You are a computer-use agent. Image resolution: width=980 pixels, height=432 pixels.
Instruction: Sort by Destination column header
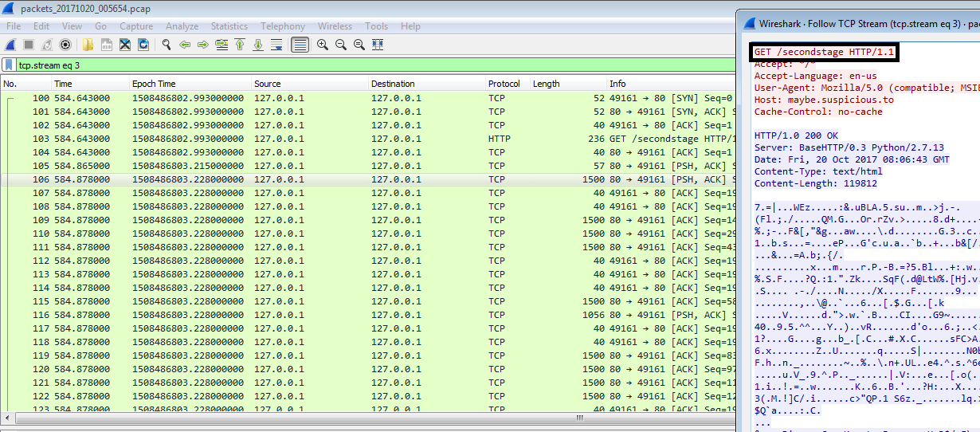tap(427, 84)
